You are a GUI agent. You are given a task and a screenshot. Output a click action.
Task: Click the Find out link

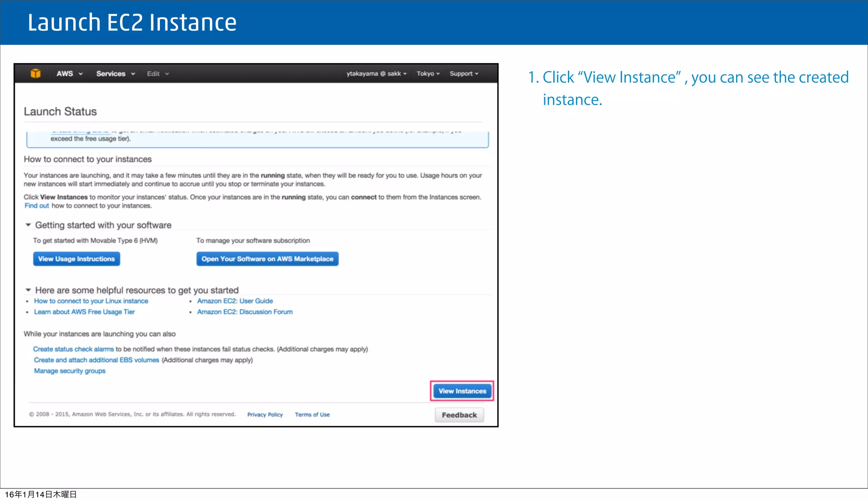(36, 206)
